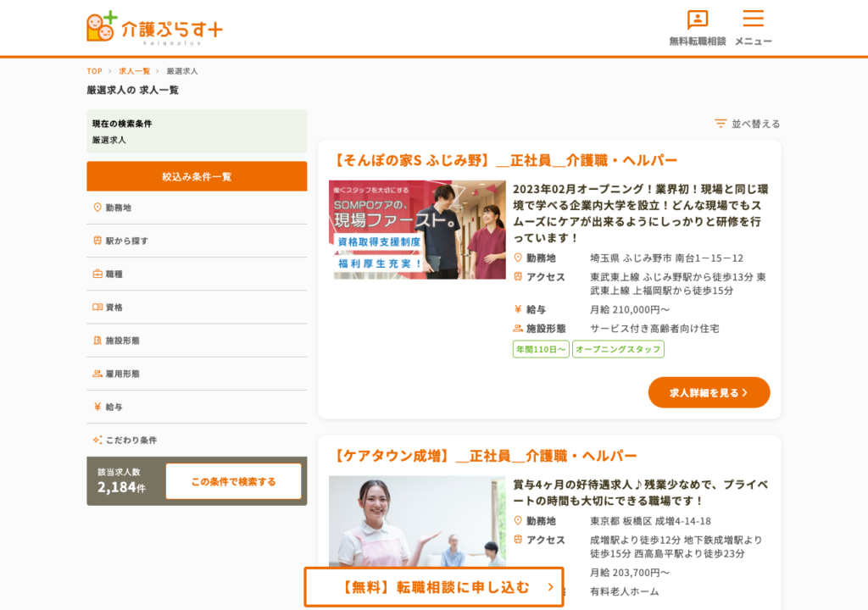
Task: Go to TOP breadcrumb link
Action: pyautogui.click(x=94, y=71)
